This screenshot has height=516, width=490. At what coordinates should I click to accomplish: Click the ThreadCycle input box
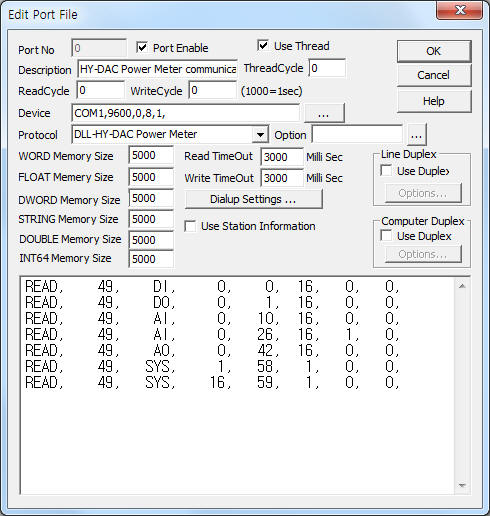tap(327, 68)
